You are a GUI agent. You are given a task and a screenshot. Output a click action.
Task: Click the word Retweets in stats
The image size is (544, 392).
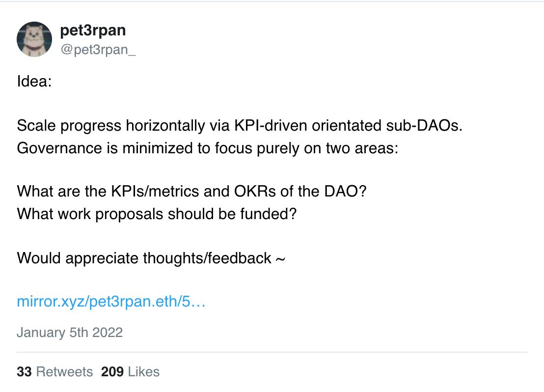64,372
